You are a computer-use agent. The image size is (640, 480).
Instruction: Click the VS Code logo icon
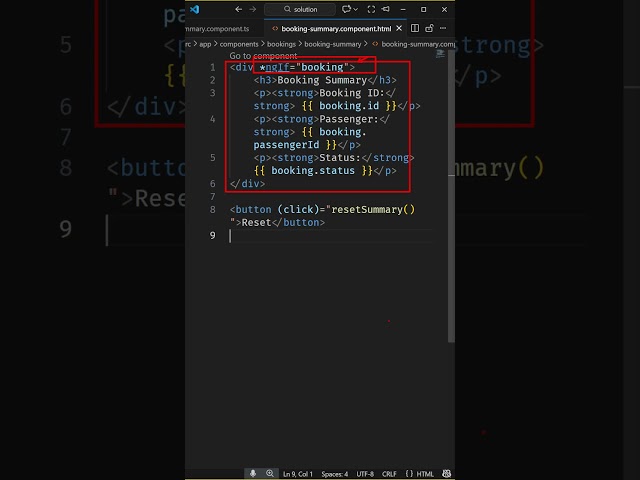195,9
